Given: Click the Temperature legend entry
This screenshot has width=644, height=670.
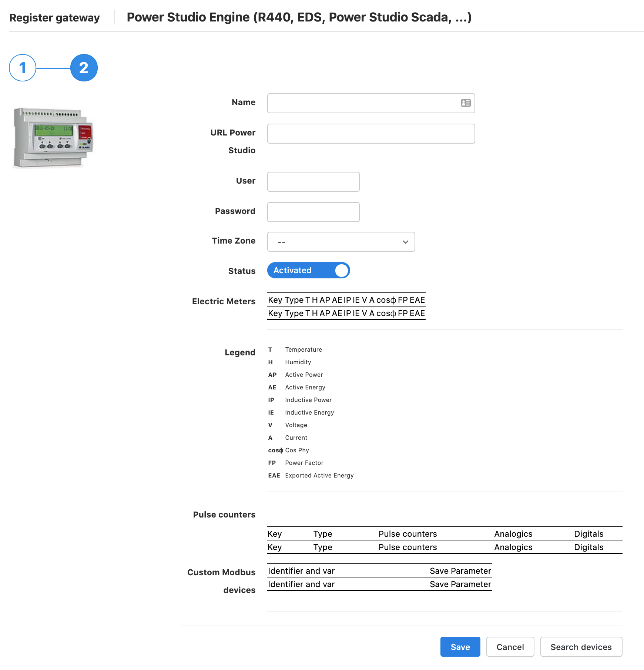Looking at the screenshot, I should coord(303,349).
